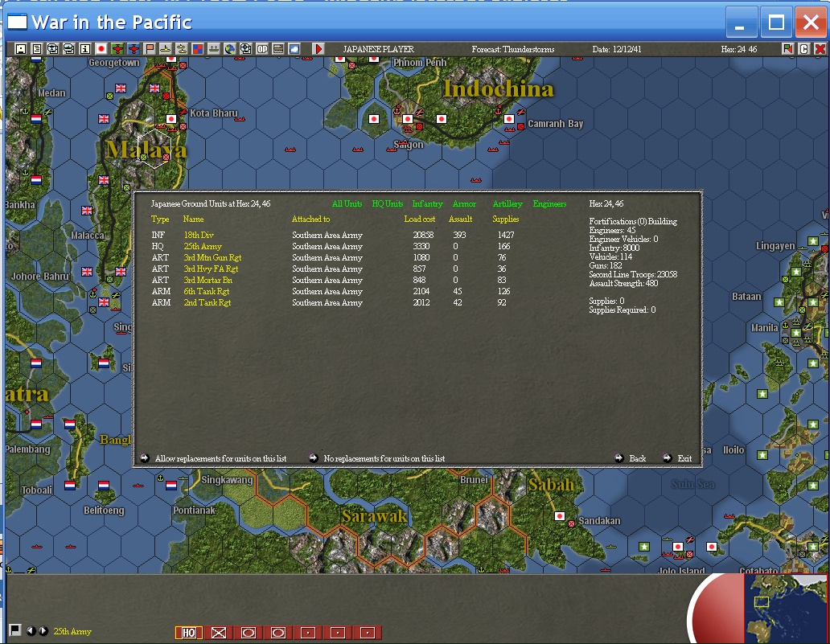Click the red aircraft on blue toolbar icon

coord(134,49)
